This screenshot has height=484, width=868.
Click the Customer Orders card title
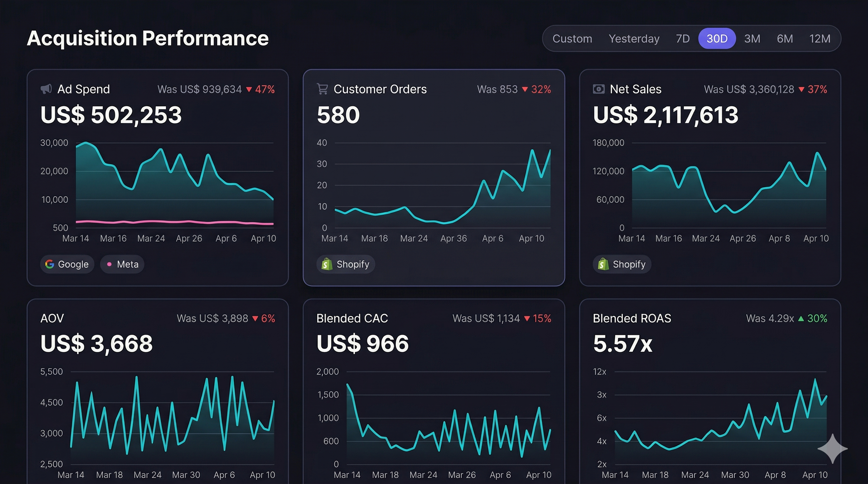380,89
